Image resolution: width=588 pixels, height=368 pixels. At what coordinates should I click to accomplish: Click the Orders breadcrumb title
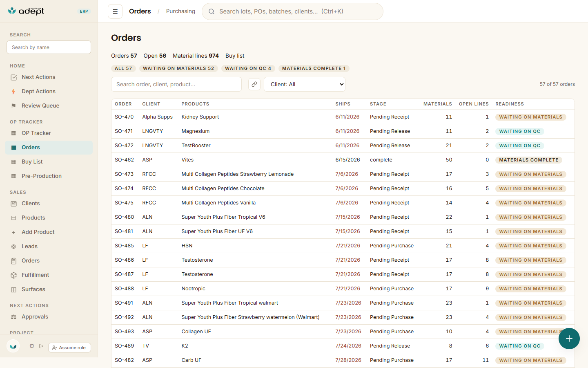point(140,11)
